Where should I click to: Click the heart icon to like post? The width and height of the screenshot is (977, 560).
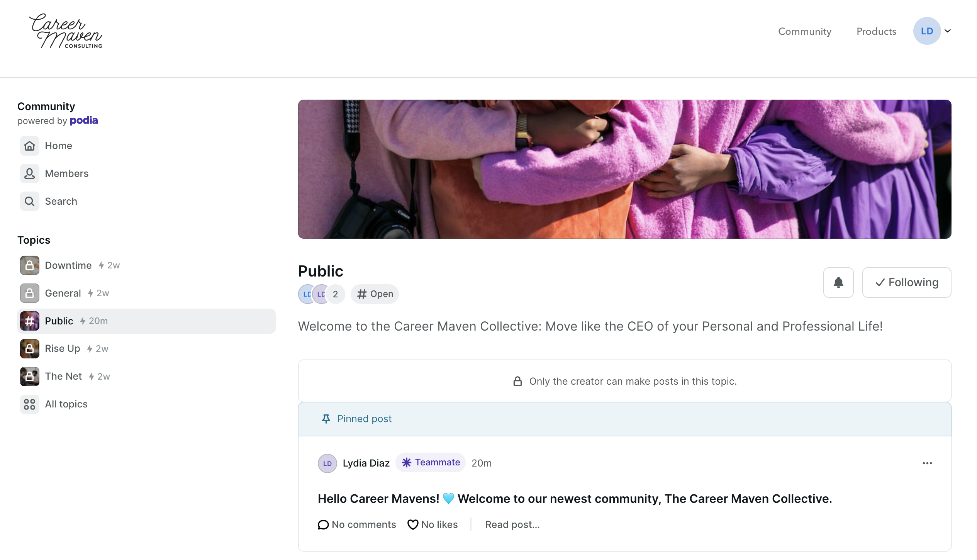click(413, 525)
